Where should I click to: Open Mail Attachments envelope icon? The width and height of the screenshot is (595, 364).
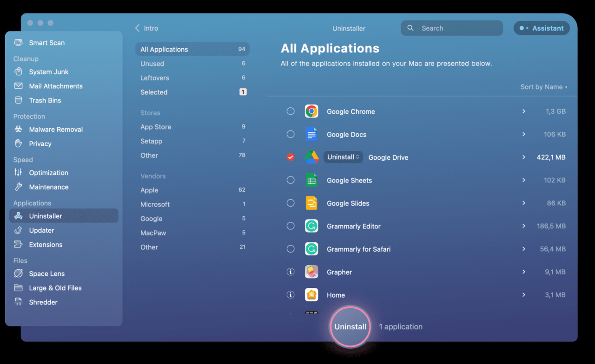point(19,86)
